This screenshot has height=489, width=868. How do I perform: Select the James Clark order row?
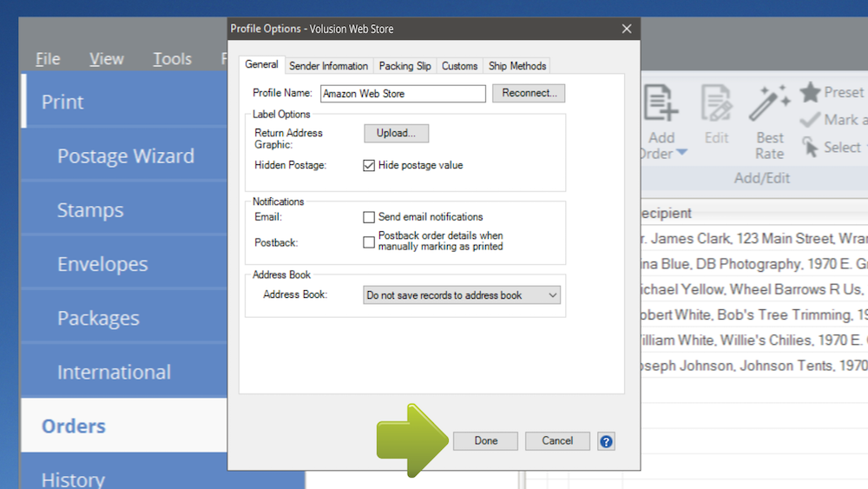coord(754,239)
